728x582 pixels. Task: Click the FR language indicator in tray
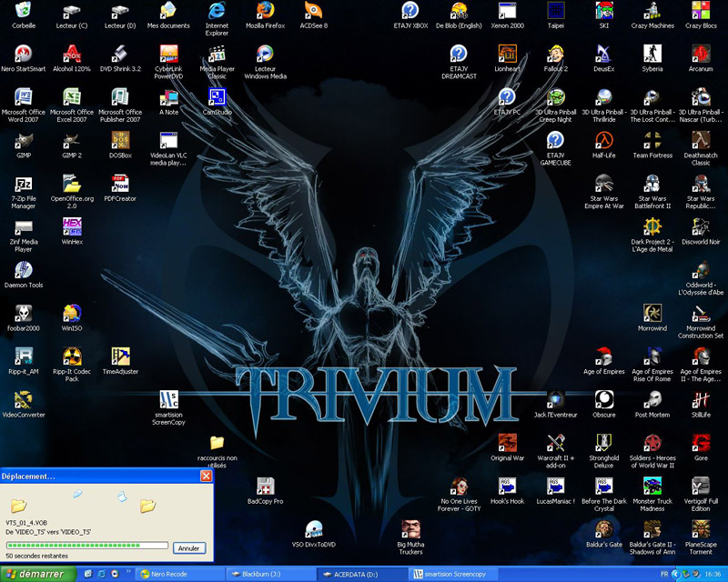coord(664,574)
